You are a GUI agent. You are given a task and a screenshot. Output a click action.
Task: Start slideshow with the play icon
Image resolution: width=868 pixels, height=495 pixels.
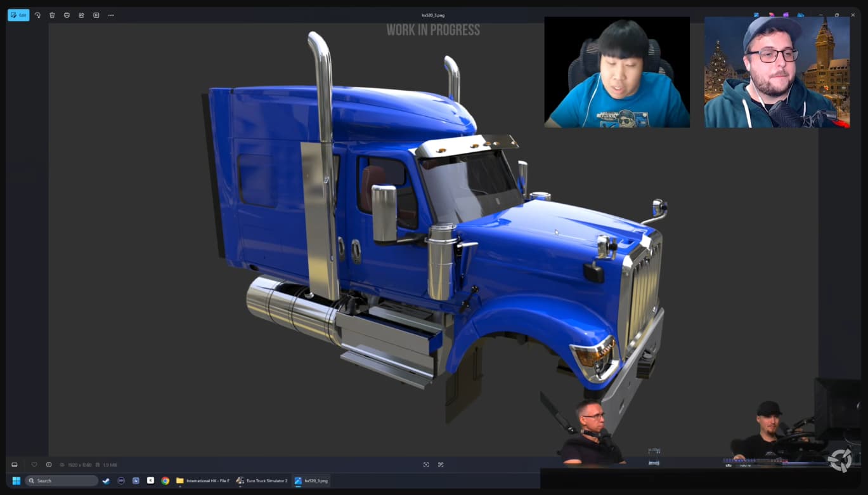click(96, 15)
